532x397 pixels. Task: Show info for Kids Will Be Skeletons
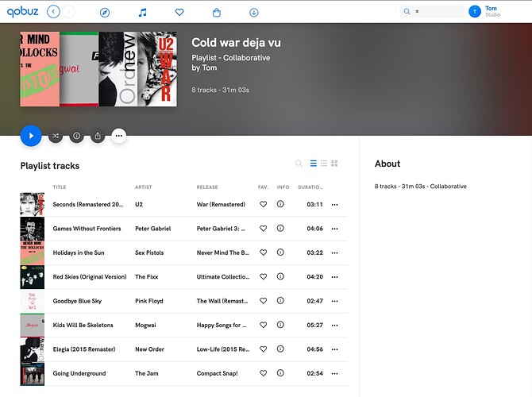280,325
